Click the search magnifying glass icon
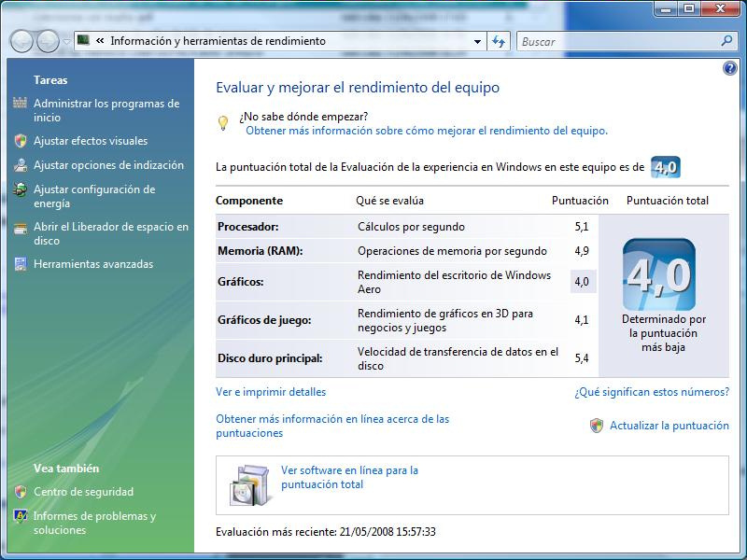Screen dimensions: 747x560 [727, 41]
